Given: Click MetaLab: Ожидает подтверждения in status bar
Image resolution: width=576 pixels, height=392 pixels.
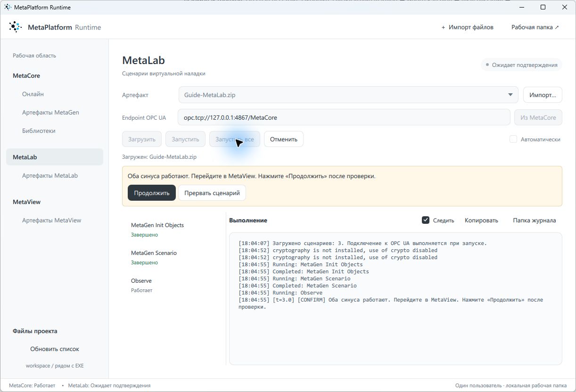Looking at the screenshot, I should pos(109,385).
